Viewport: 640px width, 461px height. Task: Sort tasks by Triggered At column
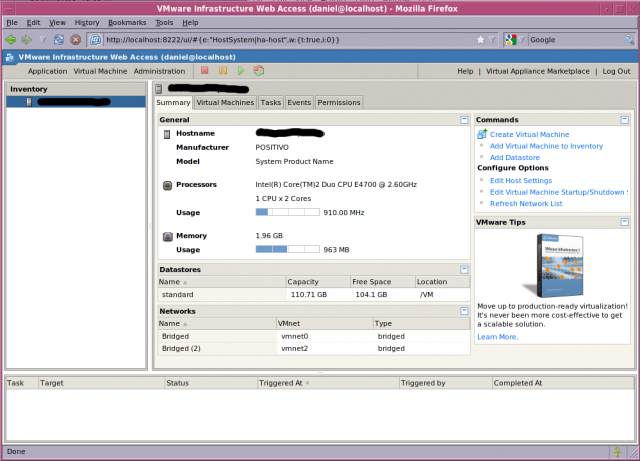pos(328,383)
